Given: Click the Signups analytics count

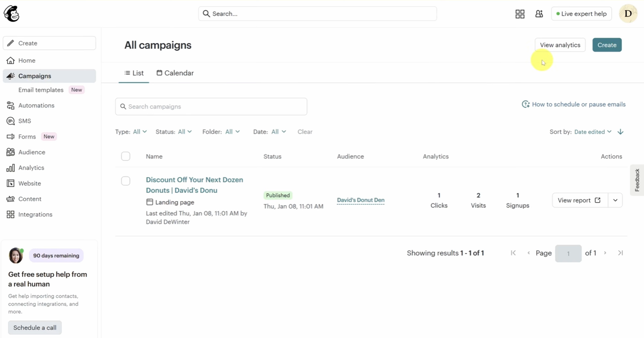Looking at the screenshot, I should 517,201.
